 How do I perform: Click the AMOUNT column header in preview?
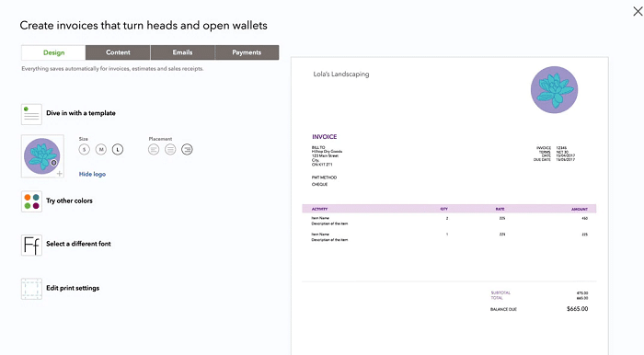tap(580, 209)
